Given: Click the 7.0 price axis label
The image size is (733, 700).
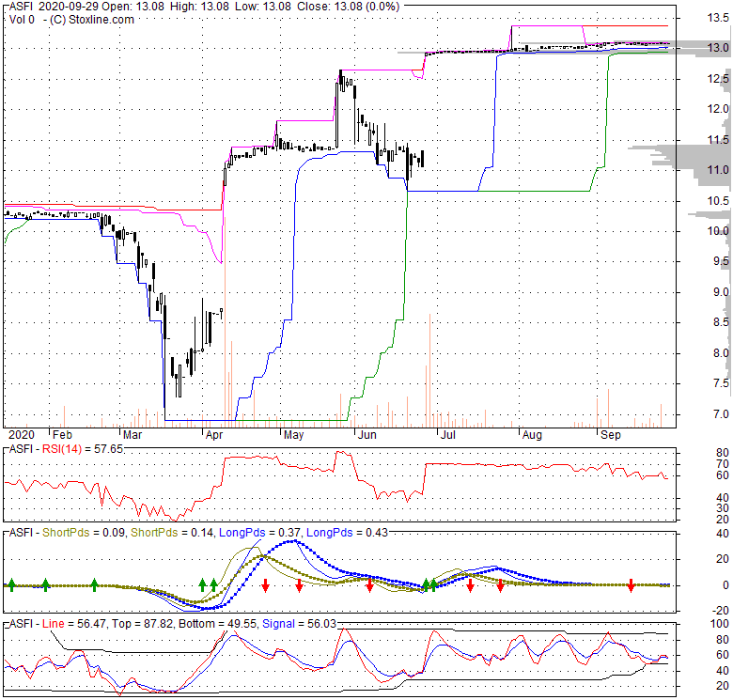Looking at the screenshot, I should coord(721,414).
